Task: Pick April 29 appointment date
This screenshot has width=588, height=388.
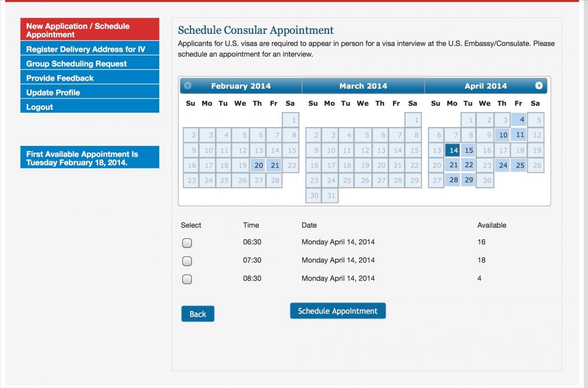Action: [469, 180]
